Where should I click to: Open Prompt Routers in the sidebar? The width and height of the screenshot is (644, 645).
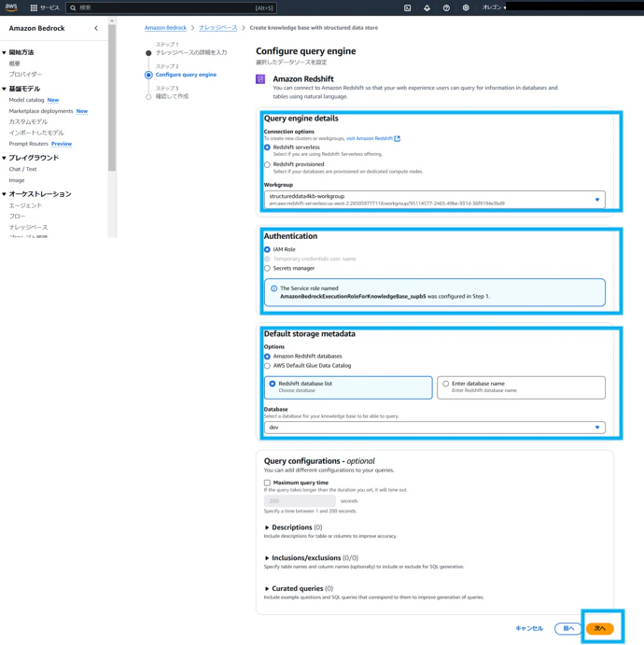coord(28,144)
